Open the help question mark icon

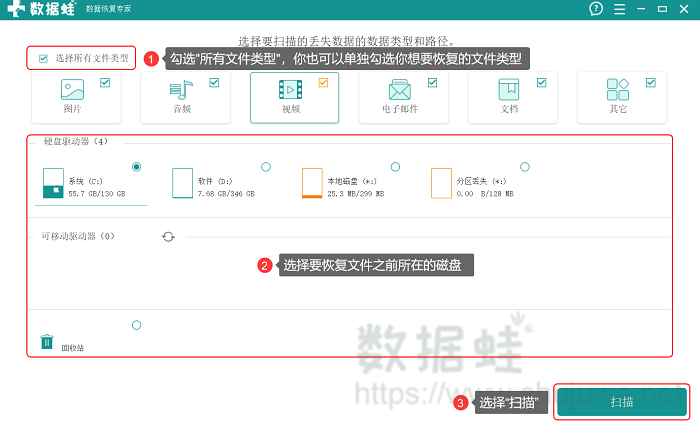pos(596,8)
